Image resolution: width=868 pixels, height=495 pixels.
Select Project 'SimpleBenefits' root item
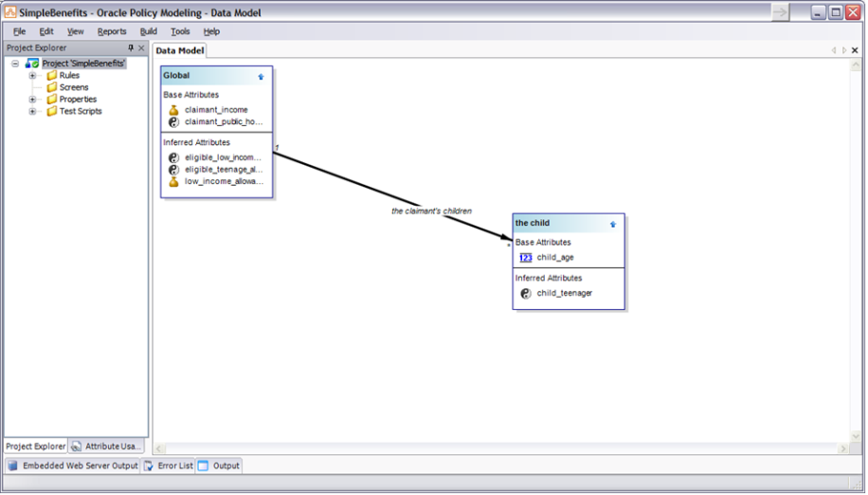click(x=83, y=64)
